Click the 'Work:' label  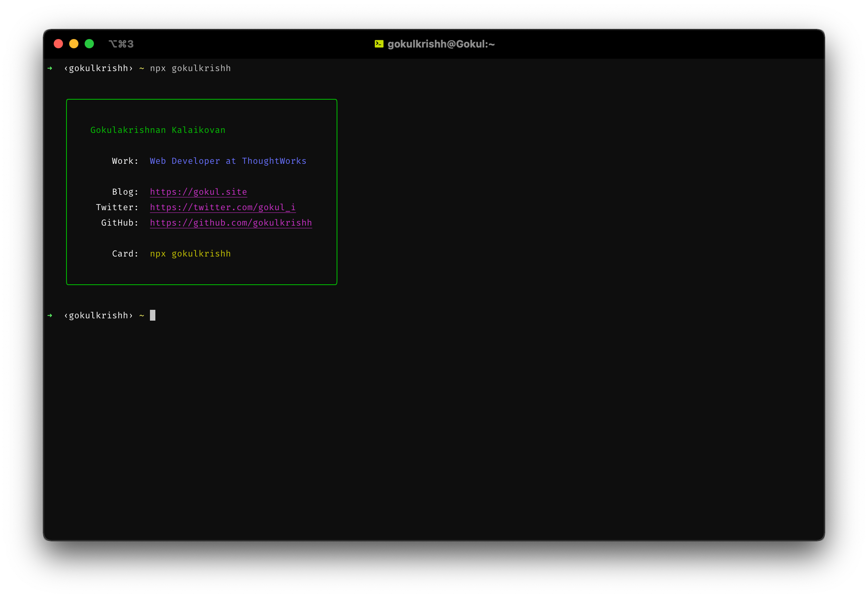click(125, 161)
